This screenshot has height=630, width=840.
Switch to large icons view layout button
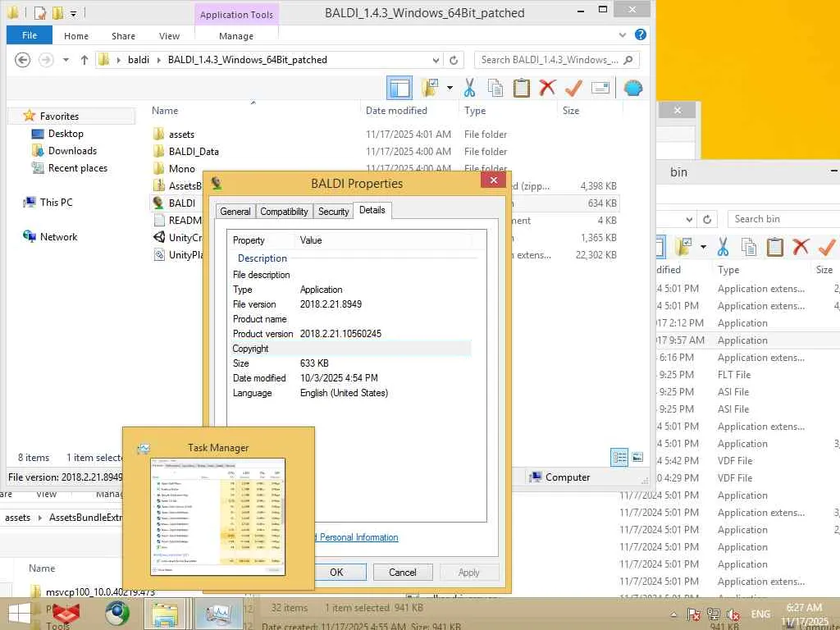pyautogui.click(x=637, y=458)
